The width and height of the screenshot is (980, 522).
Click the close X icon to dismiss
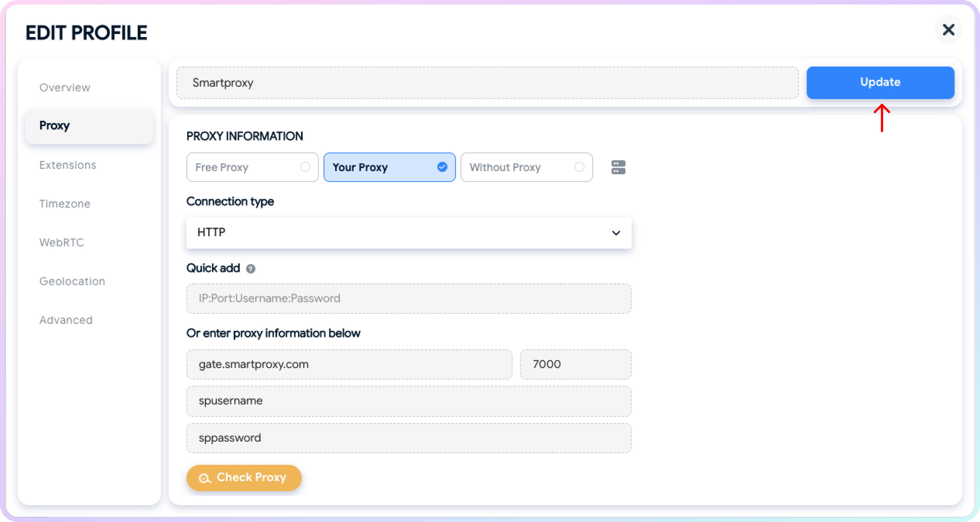point(948,30)
